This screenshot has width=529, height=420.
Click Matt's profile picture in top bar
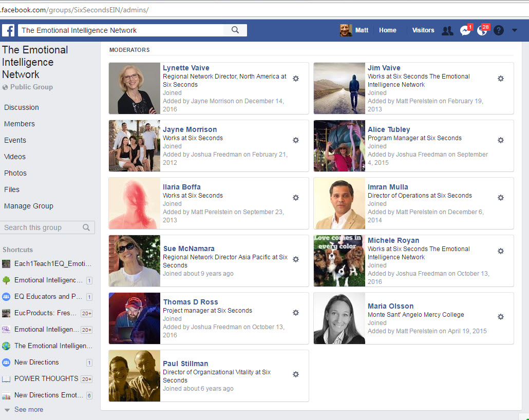(346, 30)
